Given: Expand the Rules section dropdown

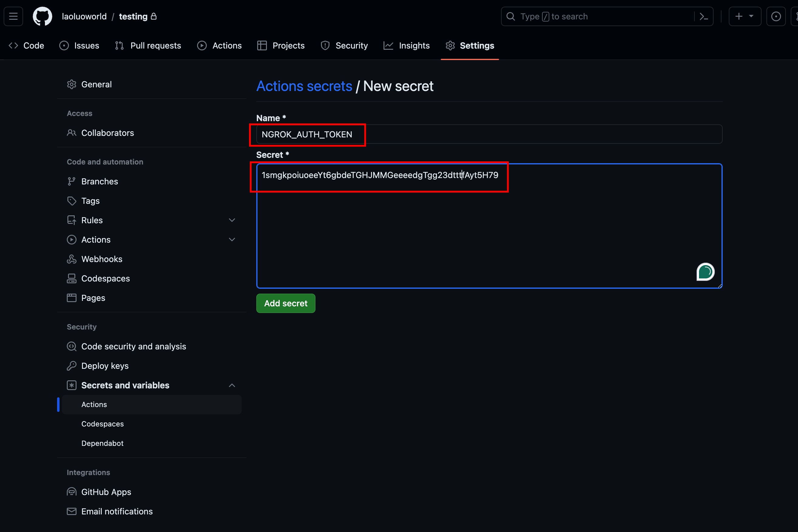Looking at the screenshot, I should pos(232,220).
